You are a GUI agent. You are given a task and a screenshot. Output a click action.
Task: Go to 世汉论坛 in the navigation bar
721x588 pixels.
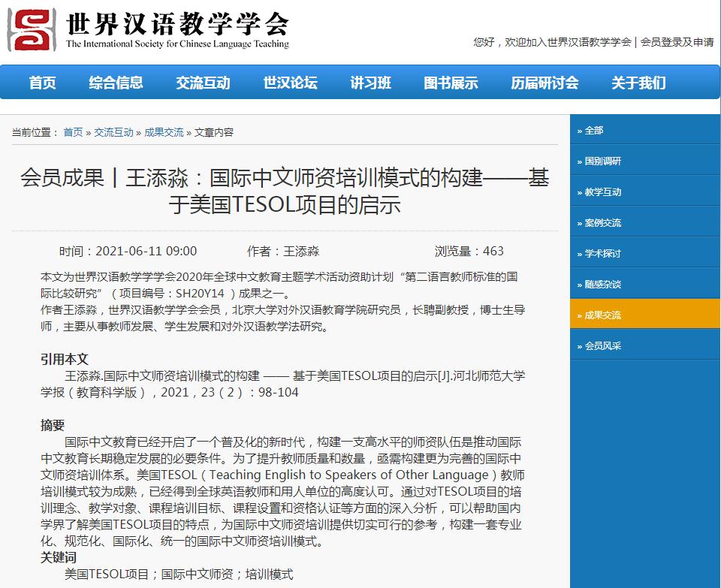coord(290,83)
